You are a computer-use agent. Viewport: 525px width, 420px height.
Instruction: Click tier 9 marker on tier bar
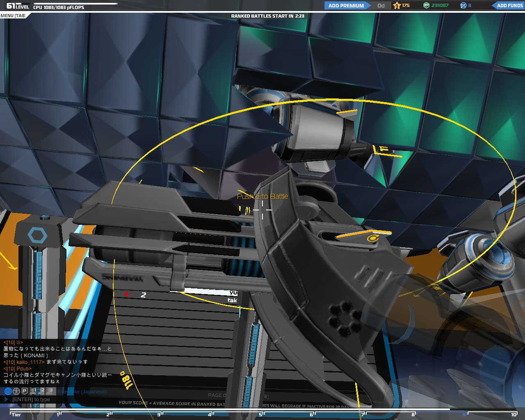(464, 415)
